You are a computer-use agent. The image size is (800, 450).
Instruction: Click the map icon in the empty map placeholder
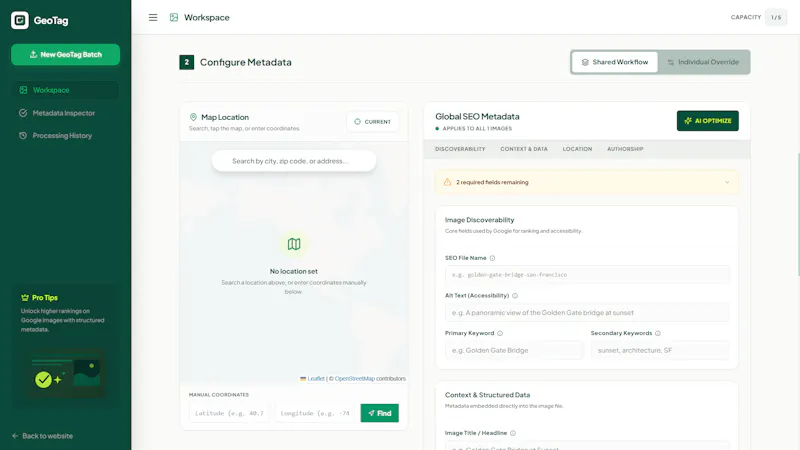point(294,244)
